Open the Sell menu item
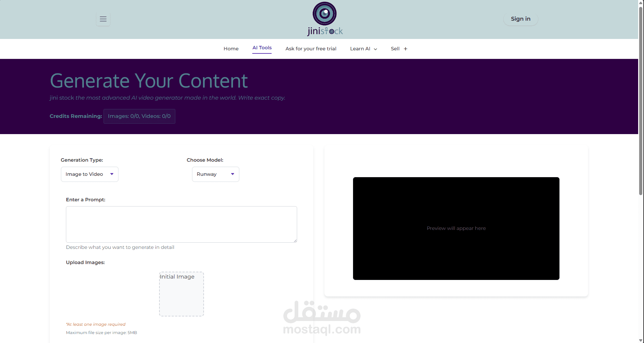The width and height of the screenshot is (644, 343). [395, 49]
